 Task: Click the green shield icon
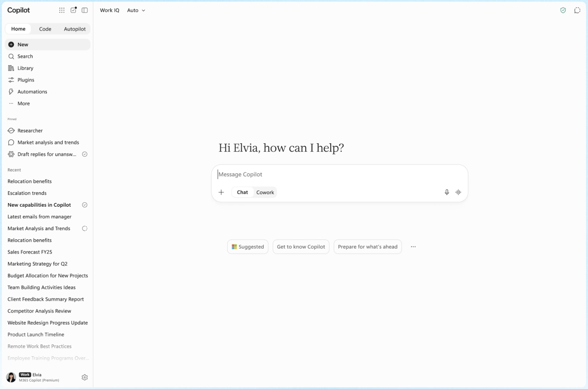[563, 10]
